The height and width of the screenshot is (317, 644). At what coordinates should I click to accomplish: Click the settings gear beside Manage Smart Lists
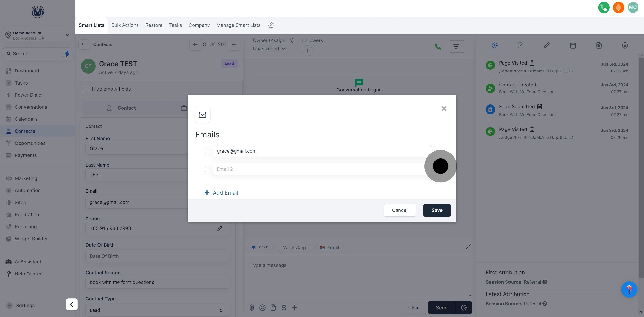click(271, 25)
